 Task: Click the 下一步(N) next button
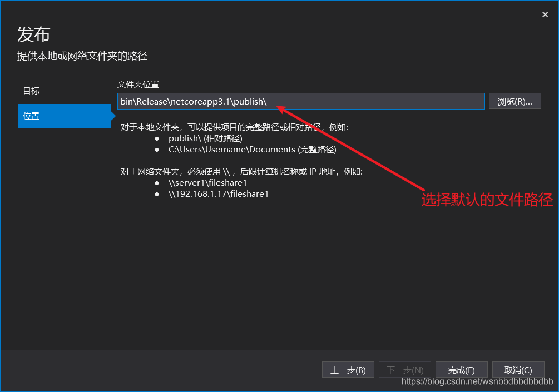[x=405, y=369]
